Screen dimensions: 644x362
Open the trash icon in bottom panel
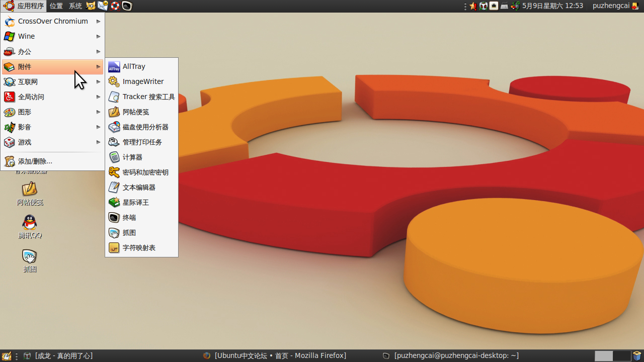(637, 356)
